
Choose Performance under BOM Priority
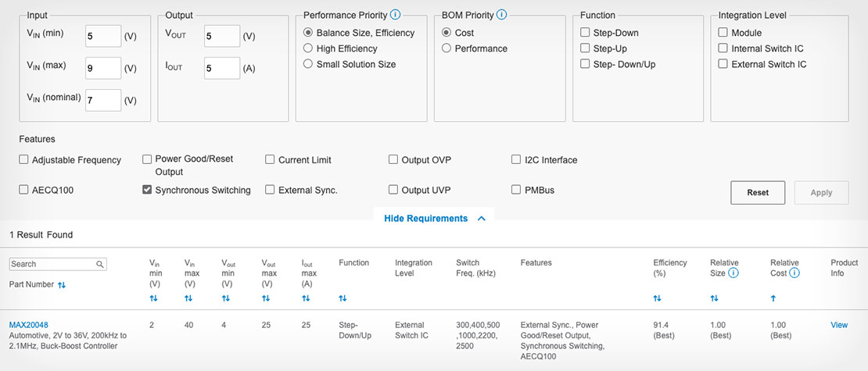[x=447, y=48]
